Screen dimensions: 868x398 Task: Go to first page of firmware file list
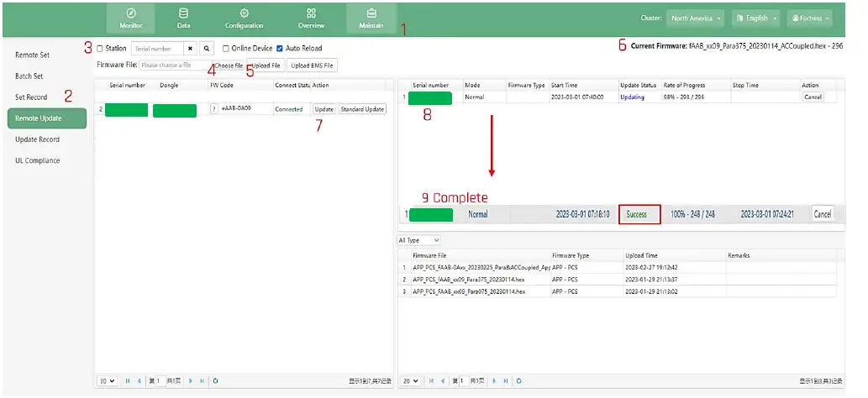pyautogui.click(x=431, y=381)
